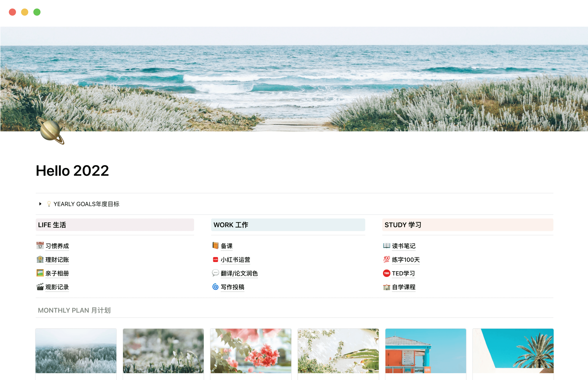Click the orange notebook icon beside 备课
This screenshot has width=588, height=380.
[x=215, y=246]
